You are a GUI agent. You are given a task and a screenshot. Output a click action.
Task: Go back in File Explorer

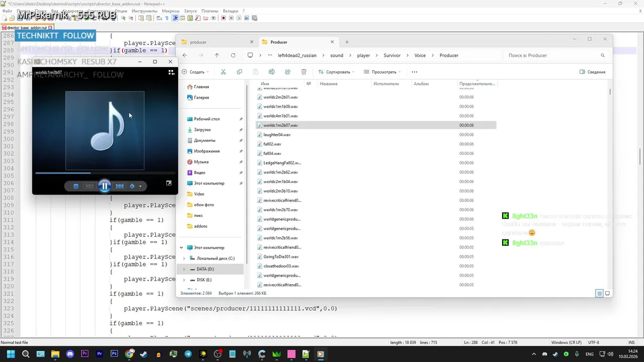click(185, 55)
